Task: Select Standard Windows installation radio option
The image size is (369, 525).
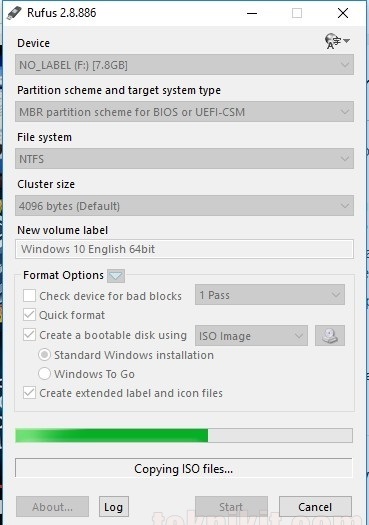Action: pos(45,355)
